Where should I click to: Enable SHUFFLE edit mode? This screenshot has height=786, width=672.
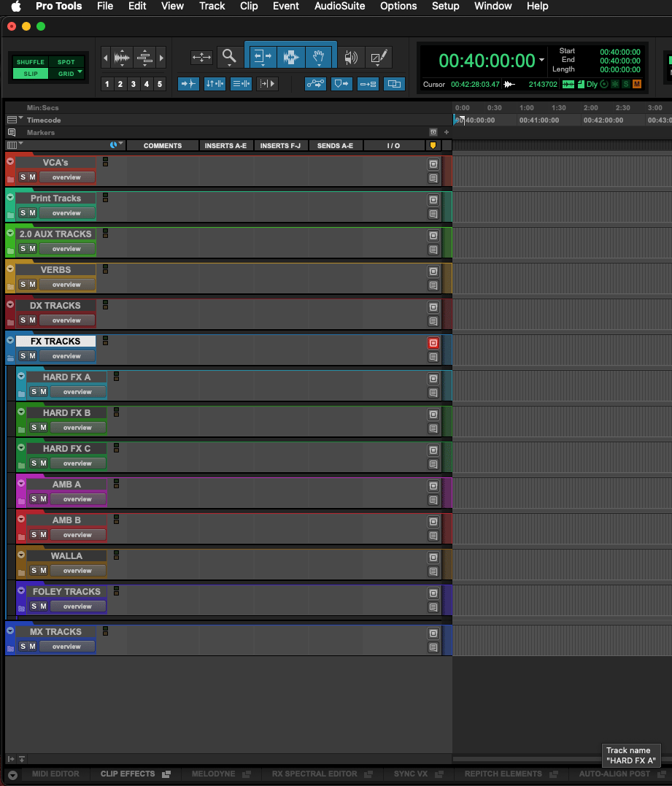[x=31, y=61]
